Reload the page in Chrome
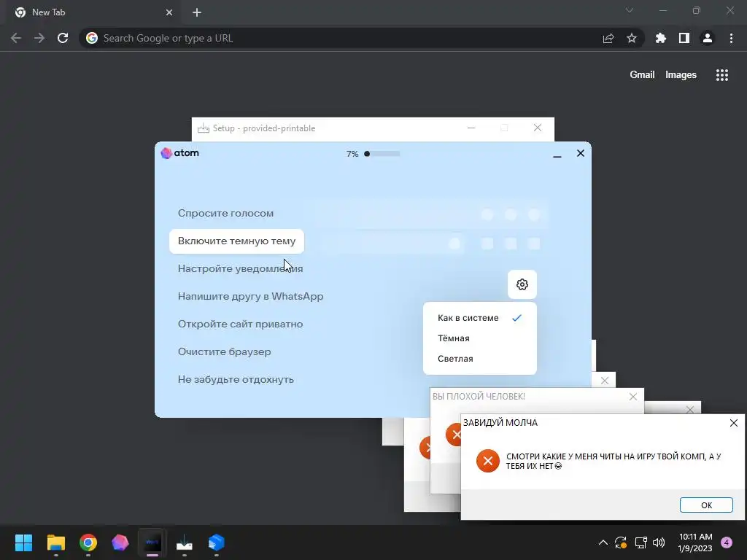The height and width of the screenshot is (560, 747). pyautogui.click(x=63, y=38)
